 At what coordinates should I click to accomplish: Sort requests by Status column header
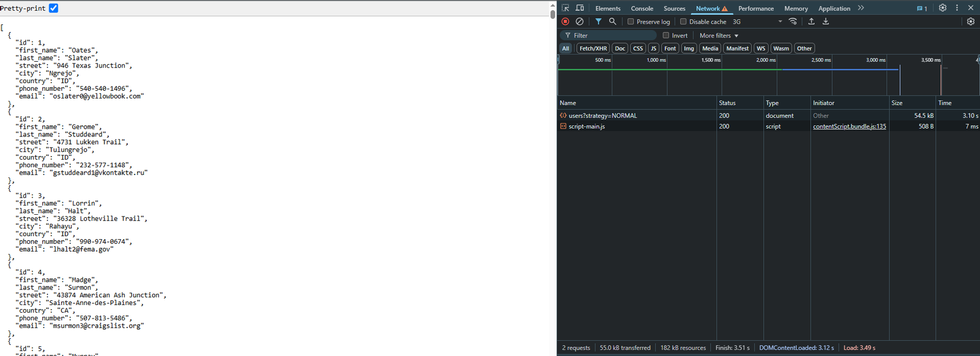click(739, 103)
